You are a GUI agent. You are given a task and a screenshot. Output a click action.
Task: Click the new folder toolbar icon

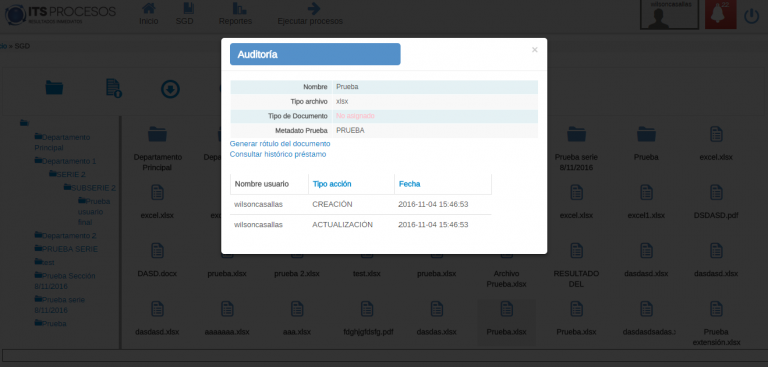click(54, 87)
